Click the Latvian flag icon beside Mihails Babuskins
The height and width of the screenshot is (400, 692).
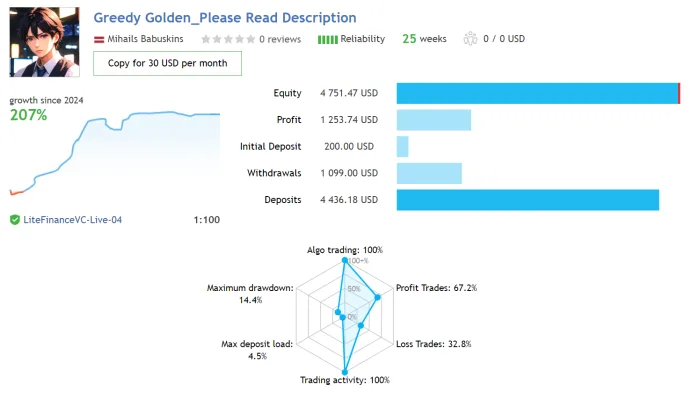[x=99, y=39]
